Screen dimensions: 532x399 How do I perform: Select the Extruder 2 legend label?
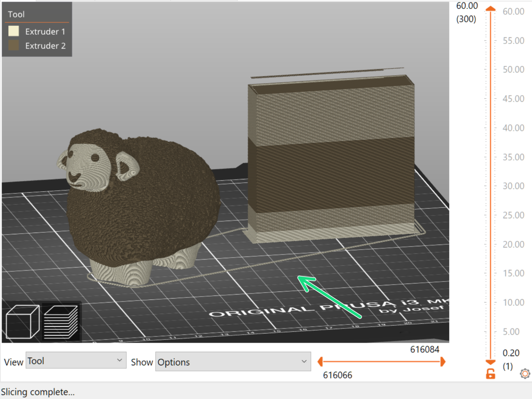(45, 46)
